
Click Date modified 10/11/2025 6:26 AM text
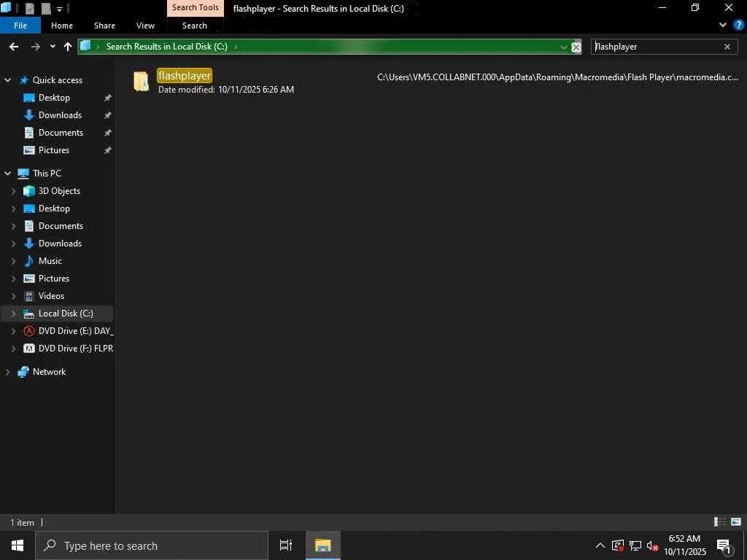point(226,90)
